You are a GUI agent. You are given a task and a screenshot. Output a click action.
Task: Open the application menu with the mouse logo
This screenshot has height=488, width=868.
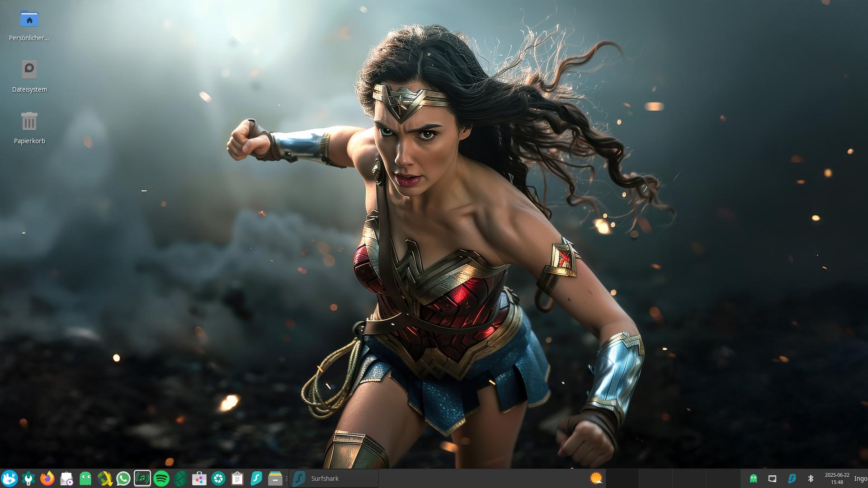(x=9, y=479)
